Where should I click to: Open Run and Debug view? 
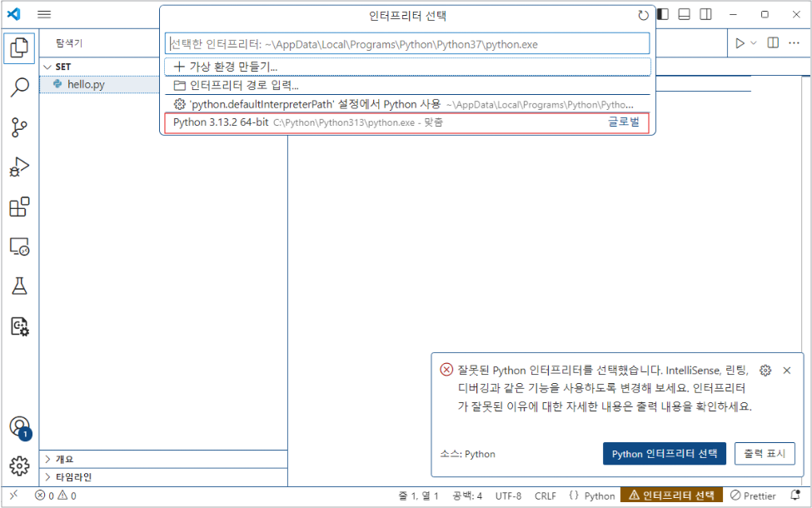[x=20, y=167]
